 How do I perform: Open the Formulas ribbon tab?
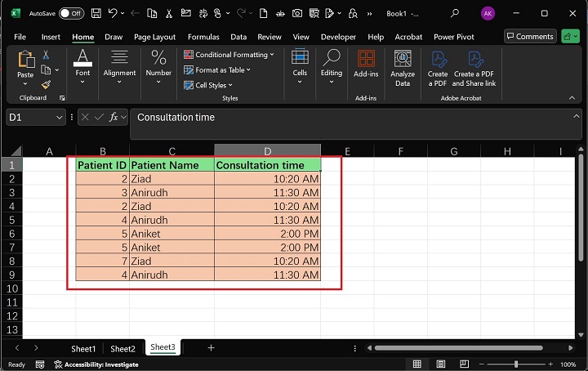click(203, 37)
